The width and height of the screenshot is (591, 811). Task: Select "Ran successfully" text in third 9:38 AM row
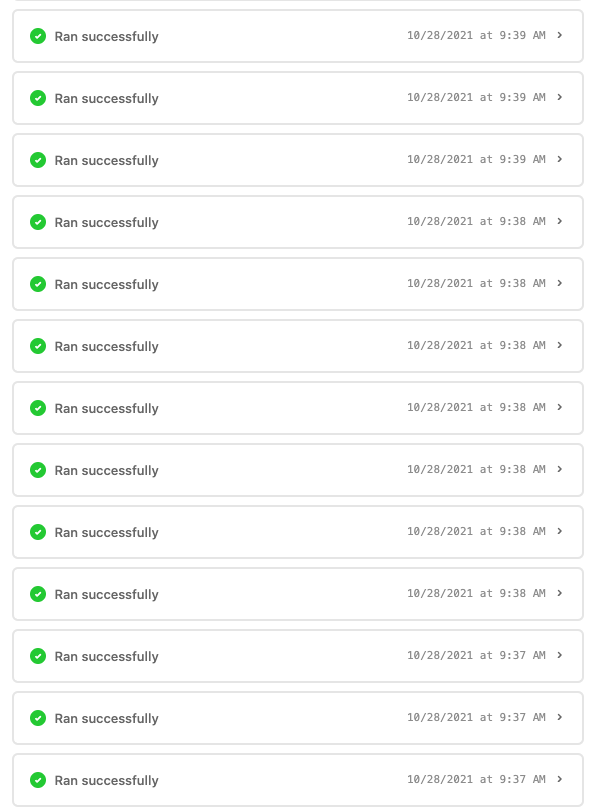[107, 347]
